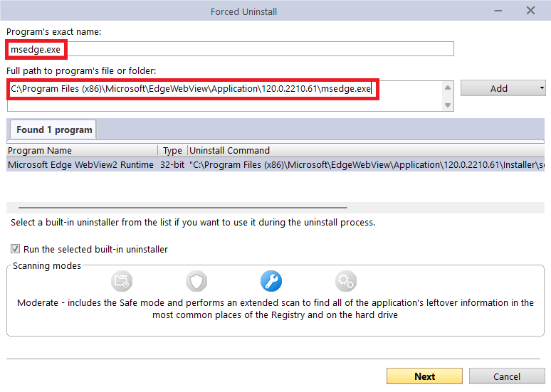Close the Forced Uninstall dialog
The height and width of the screenshot is (392, 551).
[x=530, y=11]
